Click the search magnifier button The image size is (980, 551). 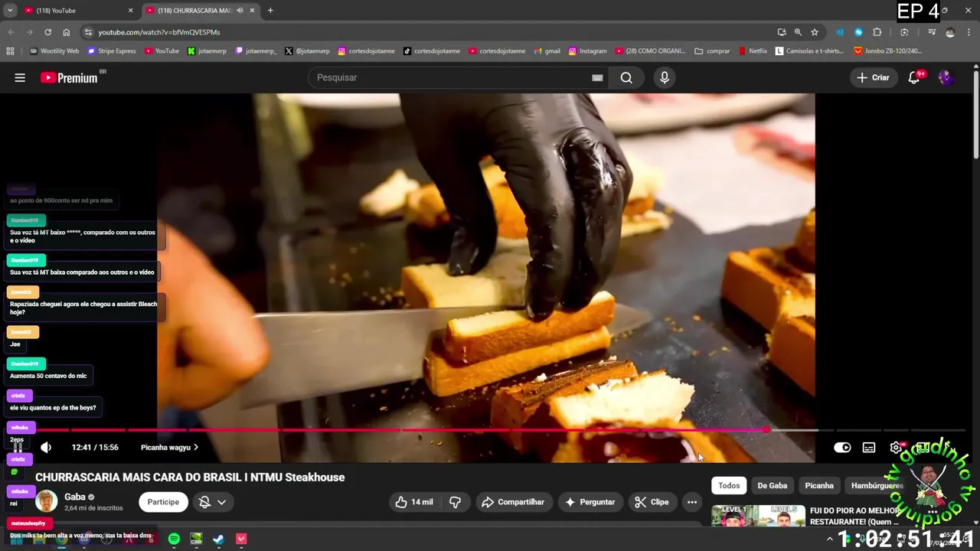[x=626, y=77]
